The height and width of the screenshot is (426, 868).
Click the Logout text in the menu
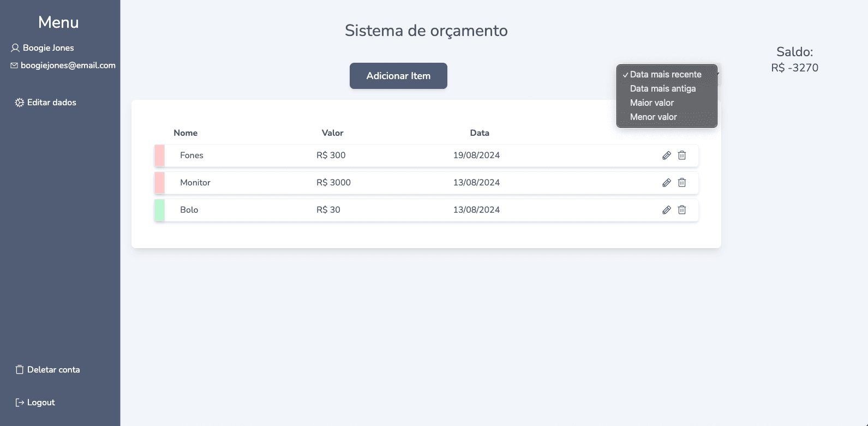point(41,403)
